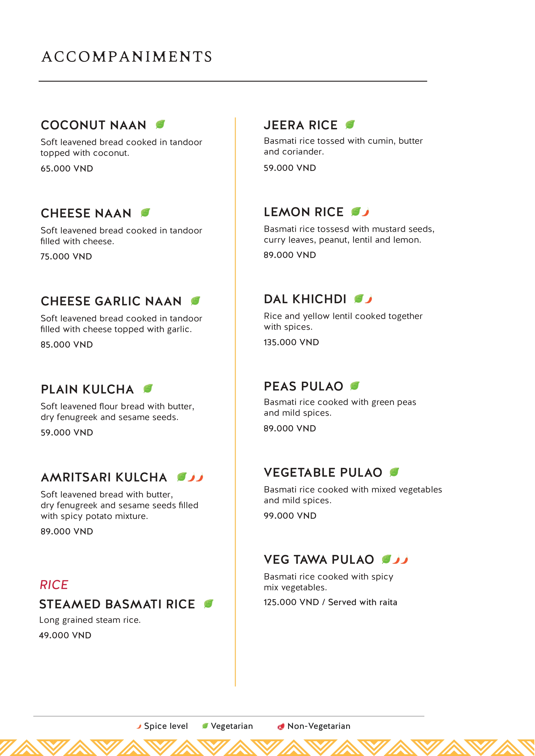Click the leaf icon next to Steamed Basmati Rice
Image resolution: width=535 pixels, height=756 pixels.
[209, 604]
